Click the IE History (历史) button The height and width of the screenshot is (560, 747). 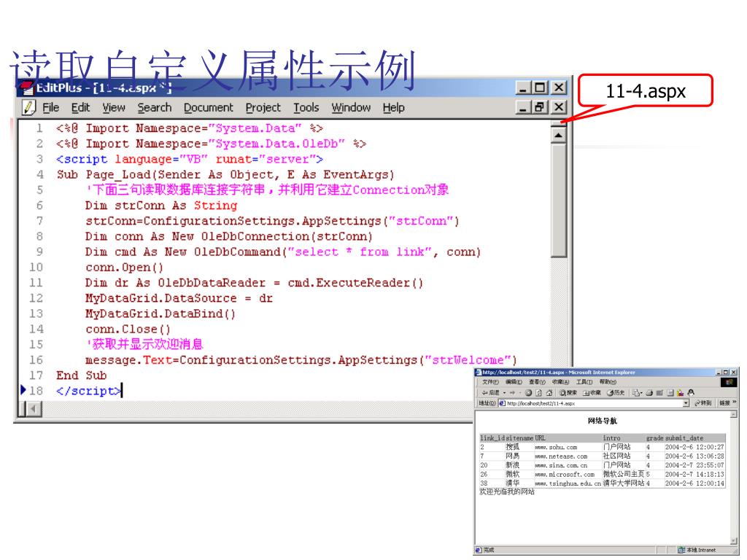[x=616, y=393]
